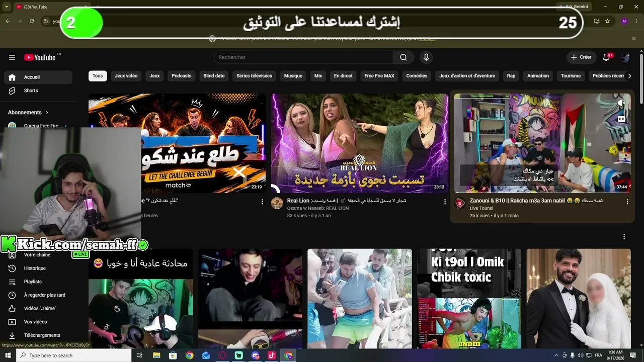Open the Qesma w Naseeb channel avatar
The height and width of the screenshot is (362, 644).
277,203
